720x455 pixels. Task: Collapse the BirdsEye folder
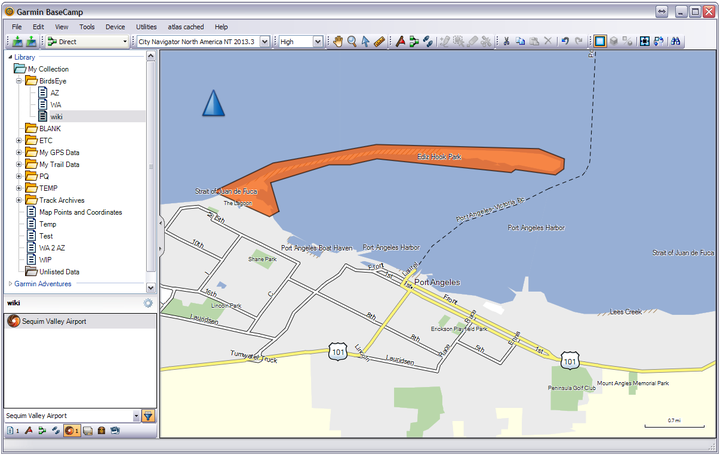19,81
